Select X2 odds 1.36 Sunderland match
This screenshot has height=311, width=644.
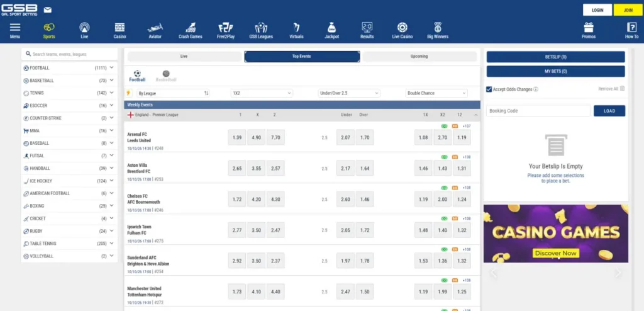(x=442, y=261)
